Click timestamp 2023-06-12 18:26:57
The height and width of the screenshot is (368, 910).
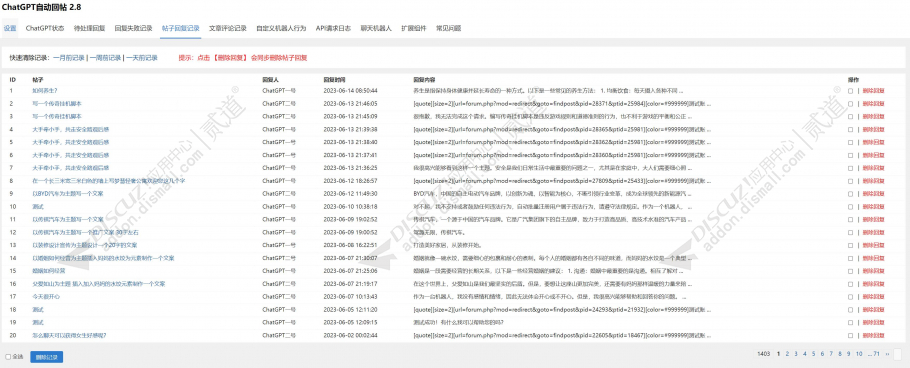(351, 181)
